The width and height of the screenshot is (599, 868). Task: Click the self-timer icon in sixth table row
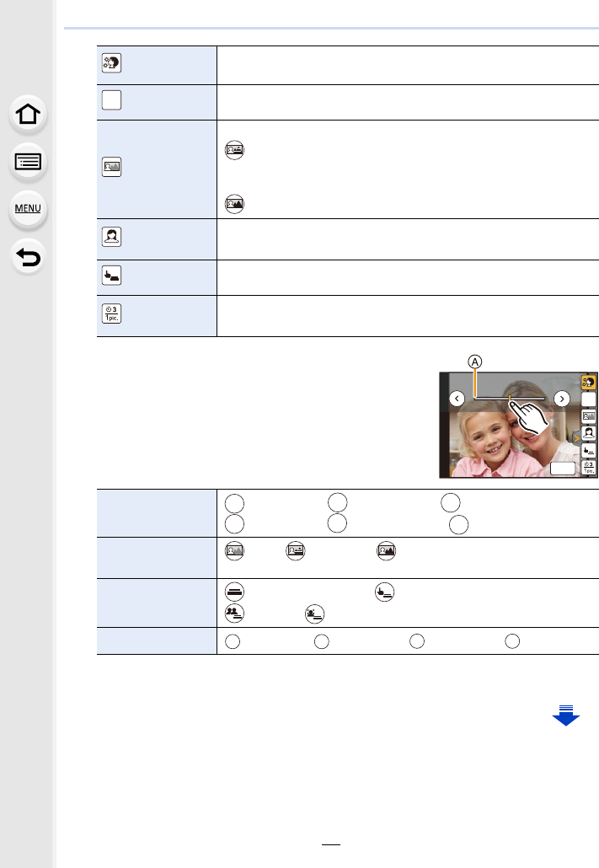click(x=112, y=315)
